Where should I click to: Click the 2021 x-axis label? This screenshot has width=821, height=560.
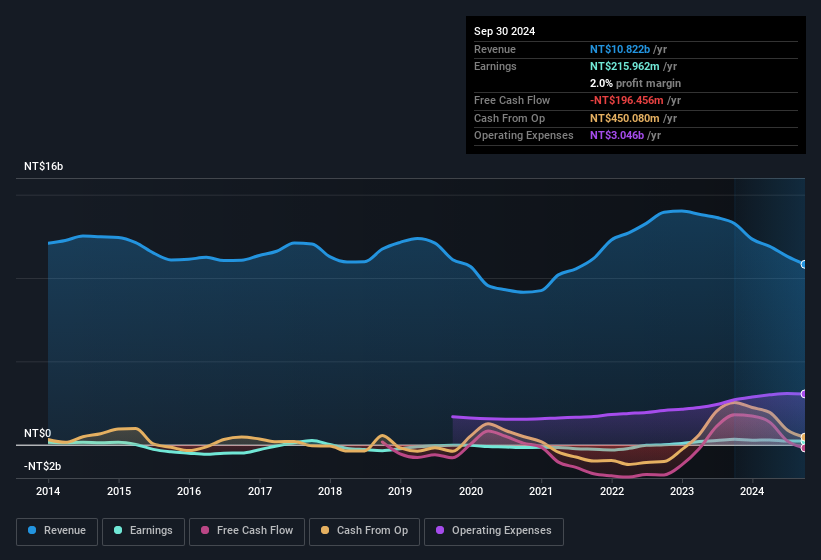[541, 491]
